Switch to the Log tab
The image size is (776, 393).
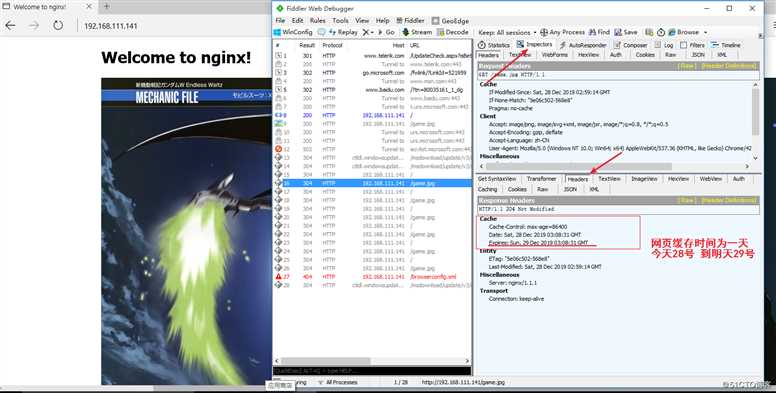pyautogui.click(x=664, y=45)
